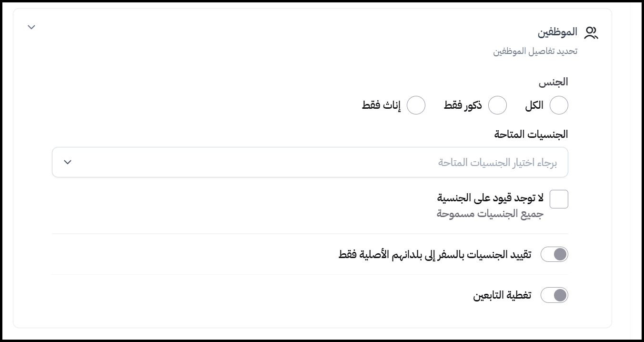Image resolution: width=644 pixels, height=342 pixels.
Task: Click the جميع الجنسيات مسموحة helper text
Action: 490,214
